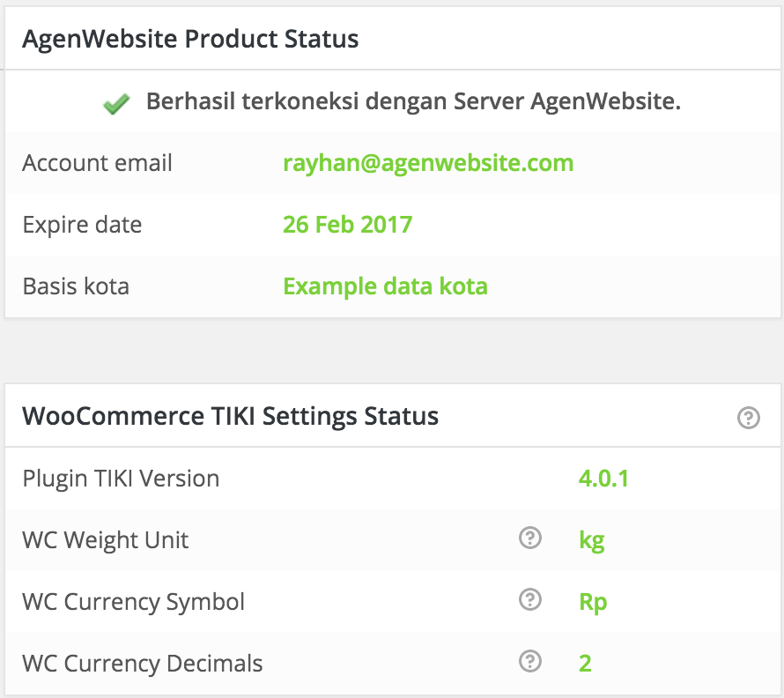Select the WC Currency Decimals label
Viewport: 784px width, 698px height.
143,664
